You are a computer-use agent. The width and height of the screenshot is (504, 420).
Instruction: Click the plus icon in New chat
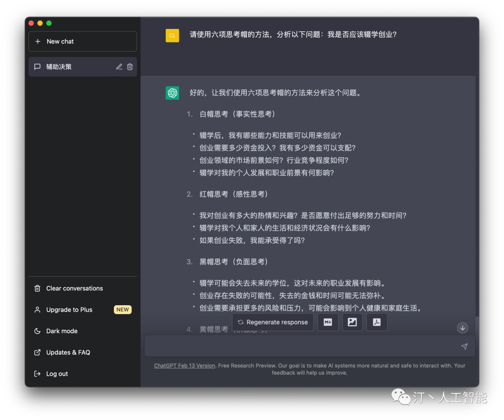coord(38,42)
